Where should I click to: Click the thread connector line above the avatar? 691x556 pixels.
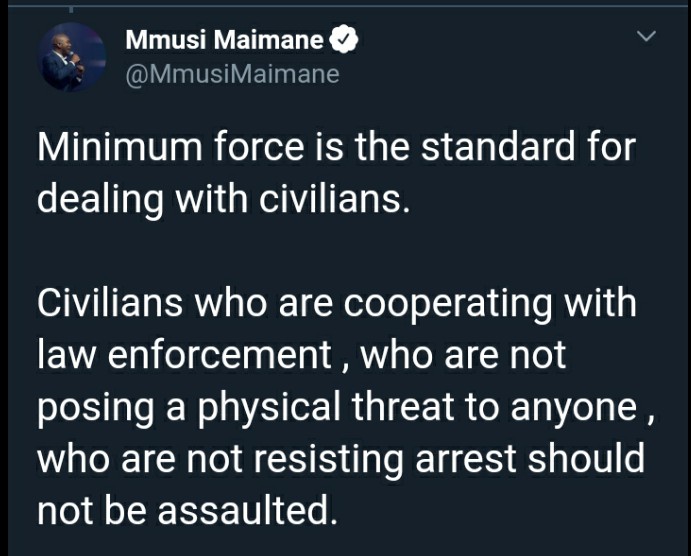(71, 7)
